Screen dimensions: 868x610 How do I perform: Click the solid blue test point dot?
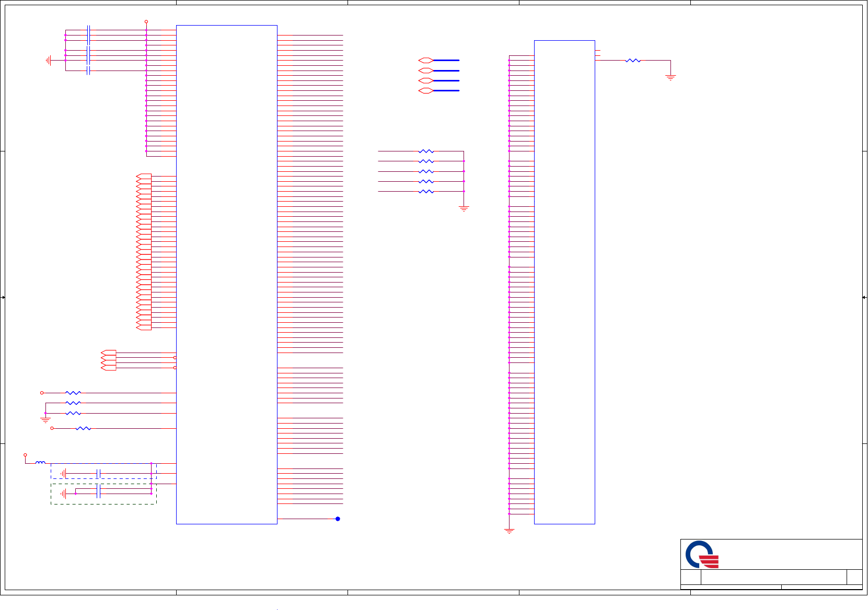point(338,519)
